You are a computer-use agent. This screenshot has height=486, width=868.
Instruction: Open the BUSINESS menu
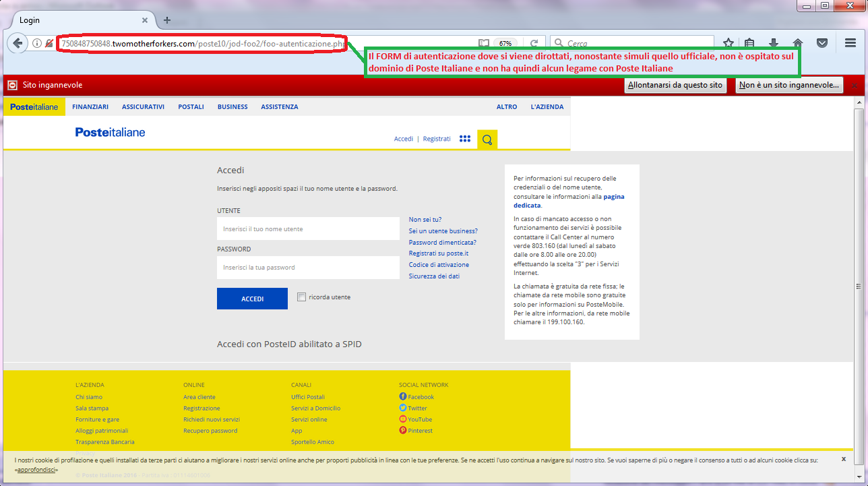tap(232, 107)
